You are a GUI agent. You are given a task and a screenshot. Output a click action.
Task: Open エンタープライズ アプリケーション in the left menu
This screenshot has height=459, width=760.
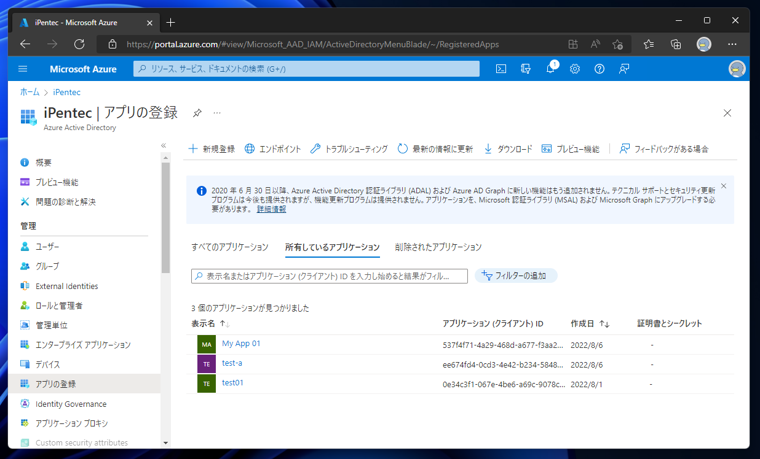pyautogui.click(x=84, y=345)
